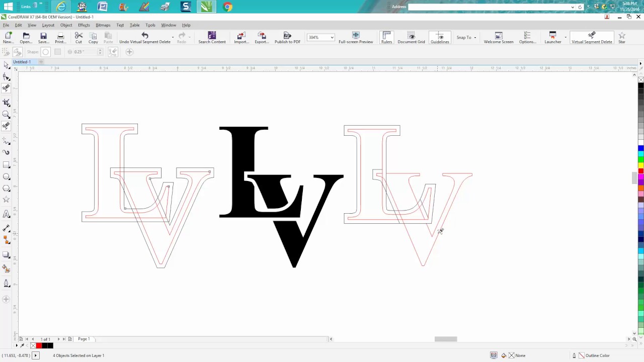Viewport: 644px width, 362px height.
Task: Open the Welcome Screen
Action: (x=499, y=38)
